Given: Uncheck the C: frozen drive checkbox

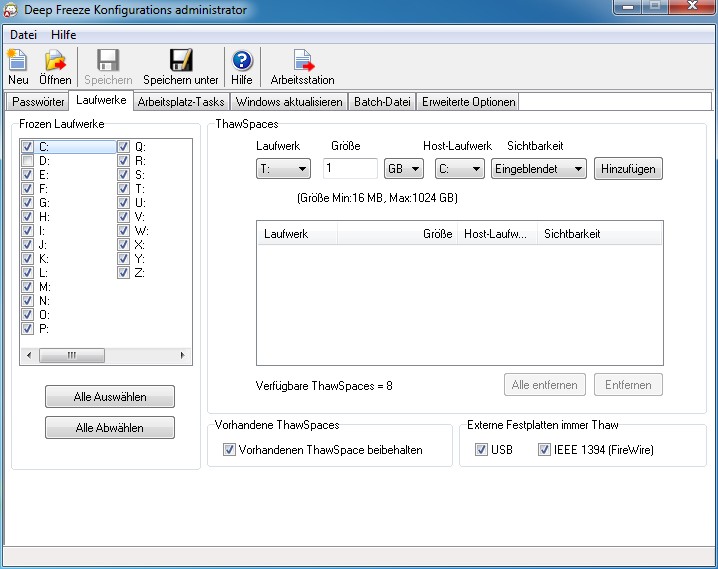Looking at the screenshot, I should pyautogui.click(x=27, y=146).
